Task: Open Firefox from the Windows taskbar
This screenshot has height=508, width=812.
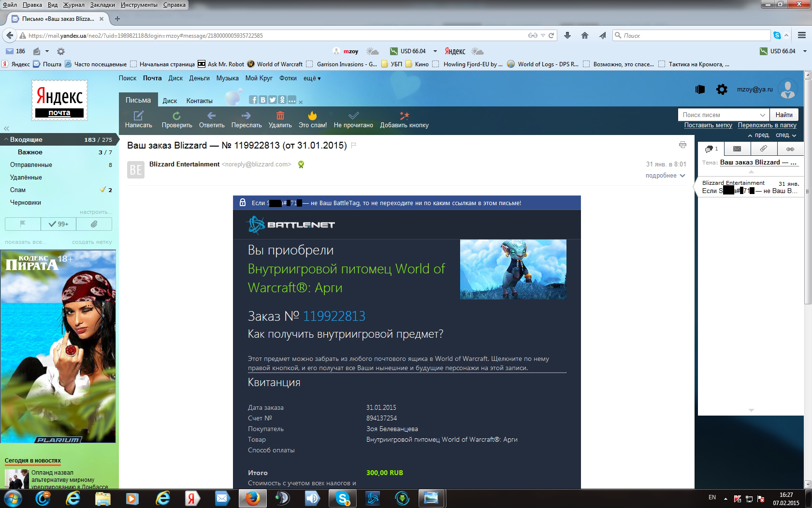Action: tap(253, 498)
